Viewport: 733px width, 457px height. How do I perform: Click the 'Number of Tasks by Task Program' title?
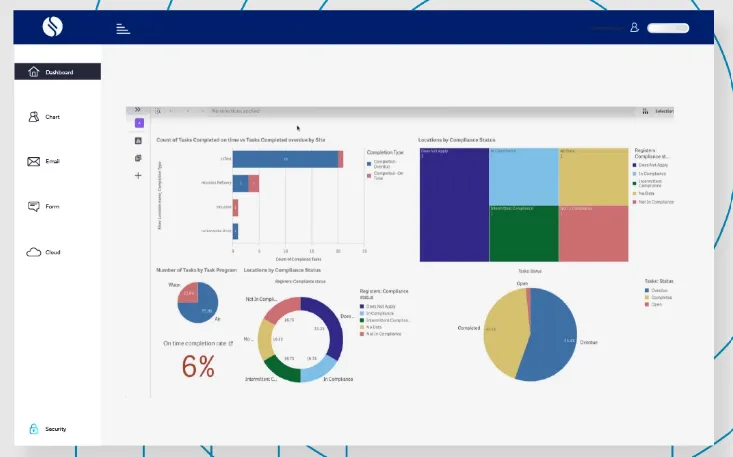pyautogui.click(x=196, y=270)
